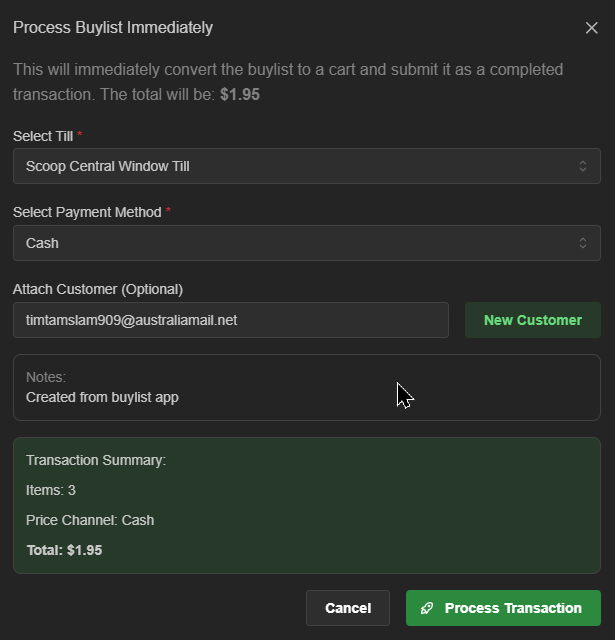Select the Total: $1.95 summary line
The image size is (615, 640).
tap(64, 550)
